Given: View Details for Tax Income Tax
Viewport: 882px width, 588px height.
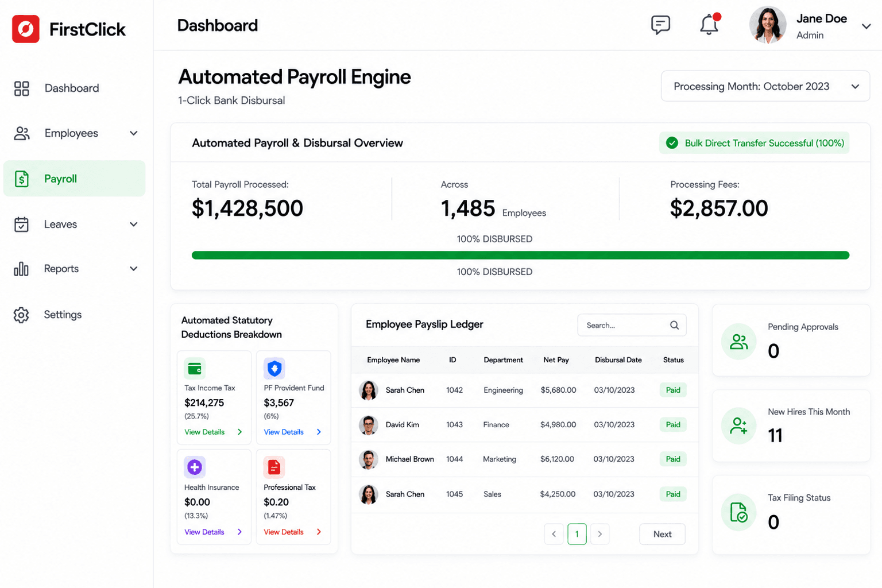Looking at the screenshot, I should [x=213, y=432].
